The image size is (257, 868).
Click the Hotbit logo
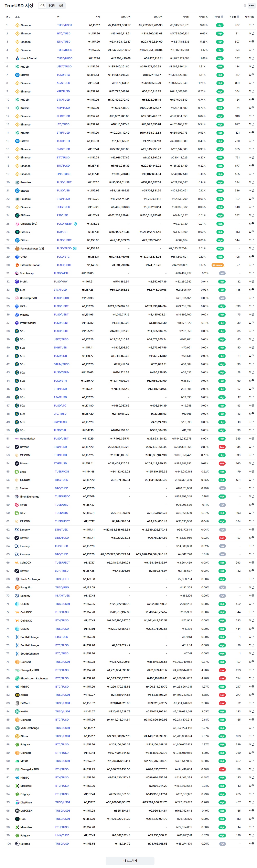coord(17,711)
